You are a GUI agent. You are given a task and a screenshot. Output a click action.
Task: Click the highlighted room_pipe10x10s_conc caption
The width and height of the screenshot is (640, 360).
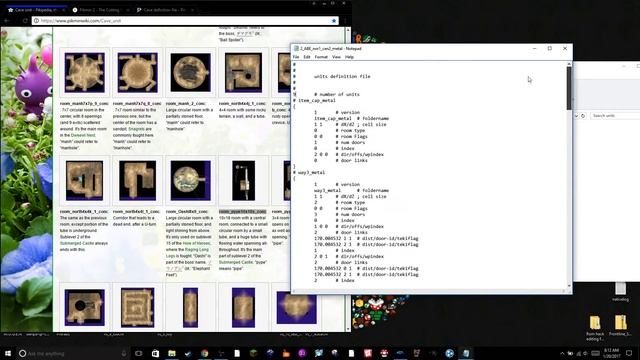point(242,211)
